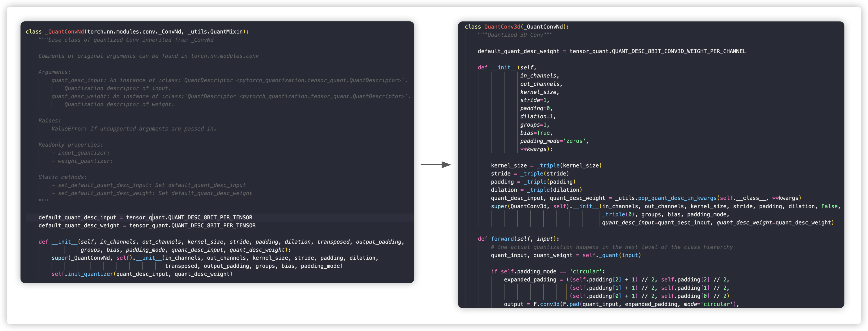Click the 'Quantized 3D Conv' docstring
The width and height of the screenshot is (868, 331).
coord(515,35)
